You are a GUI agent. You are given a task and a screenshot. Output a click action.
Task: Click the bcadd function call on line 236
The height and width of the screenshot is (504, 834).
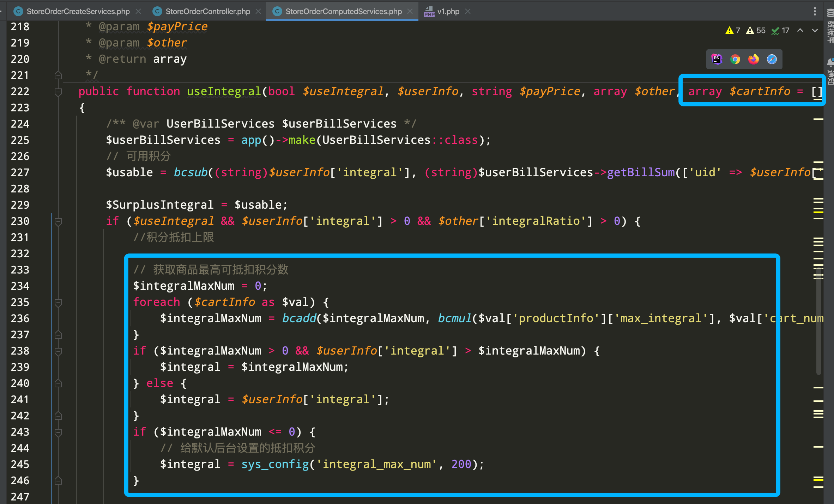pyautogui.click(x=299, y=318)
